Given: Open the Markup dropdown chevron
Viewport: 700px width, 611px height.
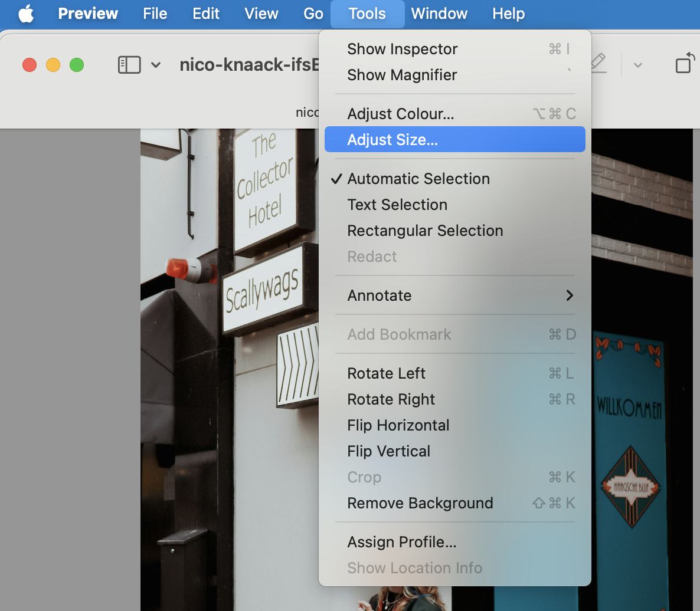Looking at the screenshot, I should tap(638, 65).
